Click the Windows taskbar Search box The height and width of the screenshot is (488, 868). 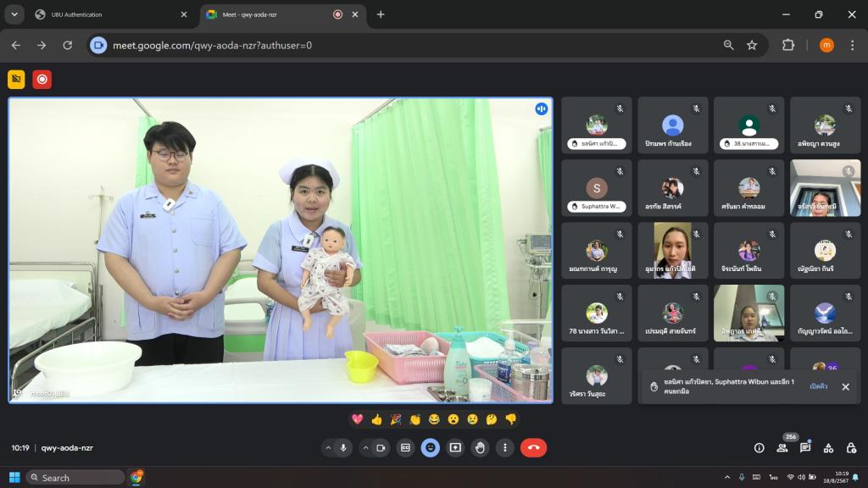tap(76, 478)
